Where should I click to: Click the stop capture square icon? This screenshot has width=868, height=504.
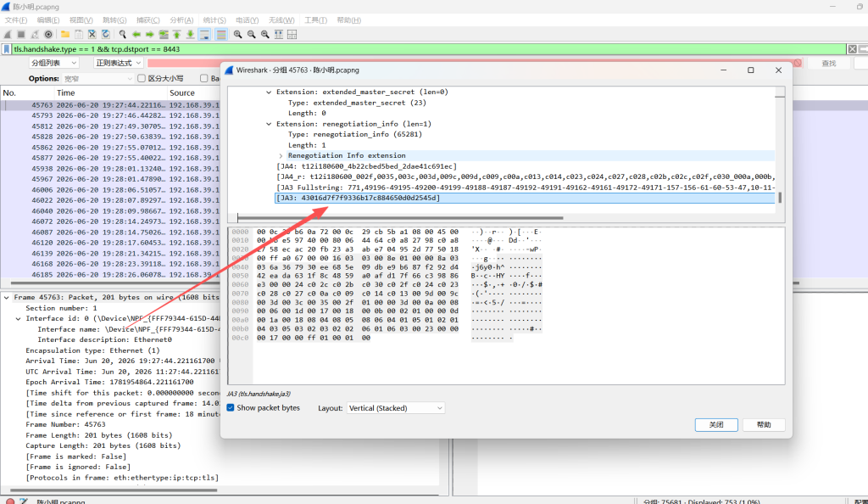coord(21,34)
